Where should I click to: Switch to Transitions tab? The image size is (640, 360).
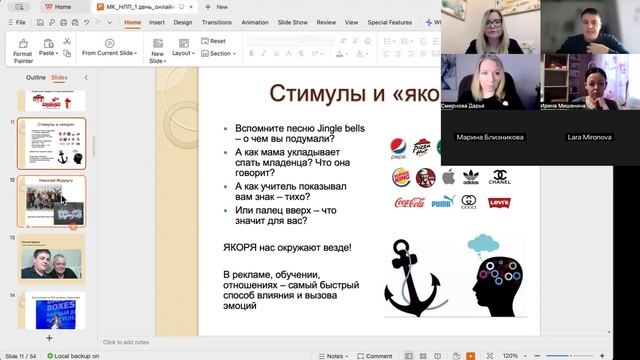217,22
